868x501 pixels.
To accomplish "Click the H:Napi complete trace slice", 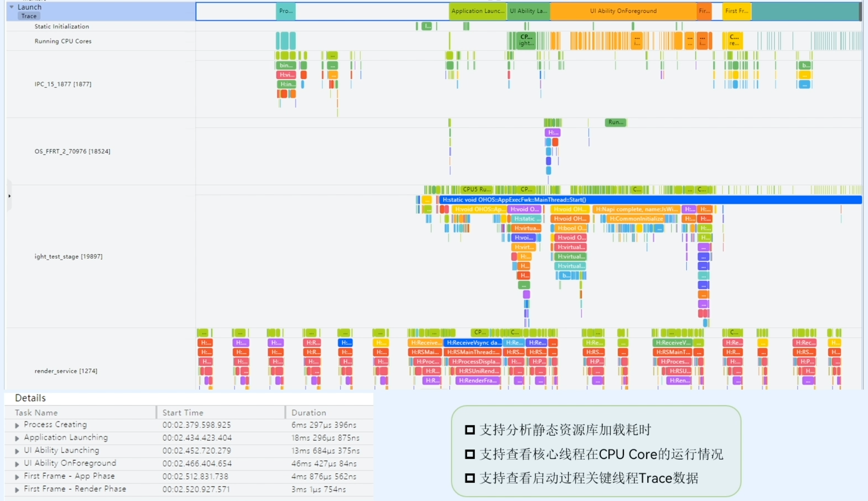I will tap(636, 209).
